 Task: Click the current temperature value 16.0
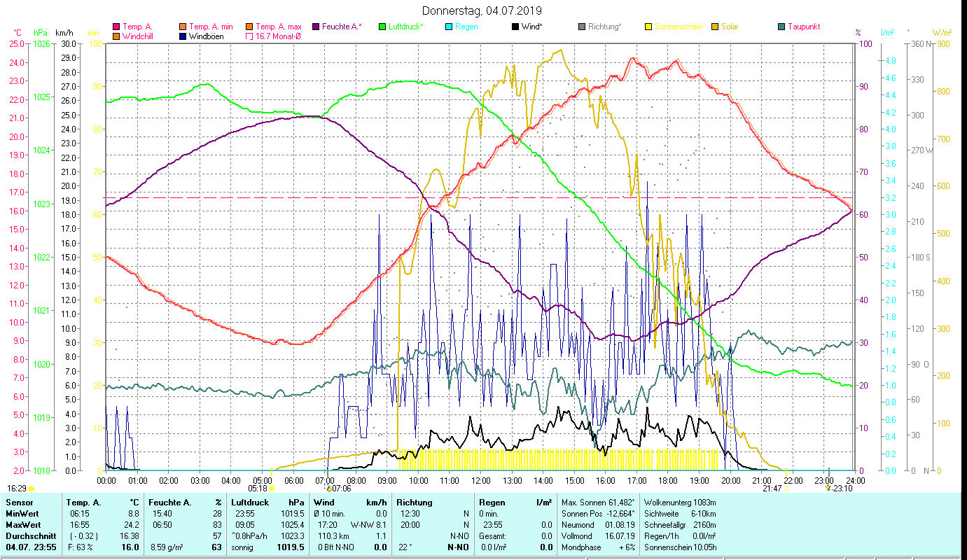[x=130, y=547]
